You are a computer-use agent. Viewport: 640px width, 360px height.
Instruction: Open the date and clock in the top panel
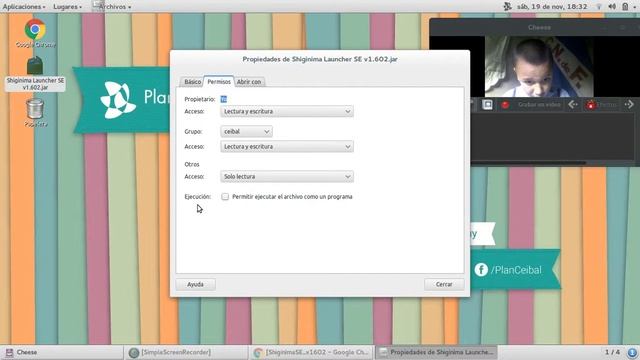tap(552, 6)
